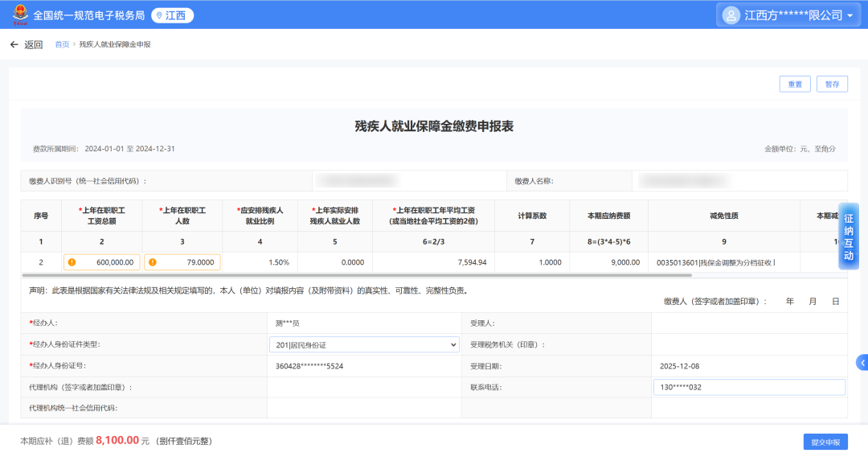The height and width of the screenshot is (457, 868).
Task: Click the 8,100.00 amount due
Action: coord(117,440)
